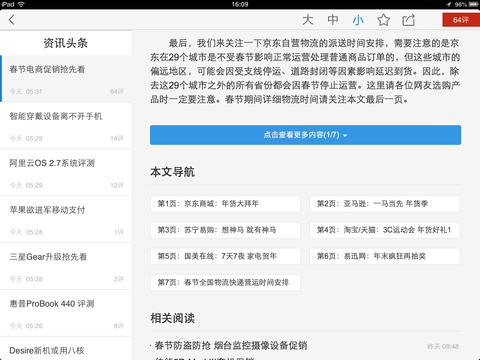Open the share icon
480x360 pixels.
click(x=408, y=20)
